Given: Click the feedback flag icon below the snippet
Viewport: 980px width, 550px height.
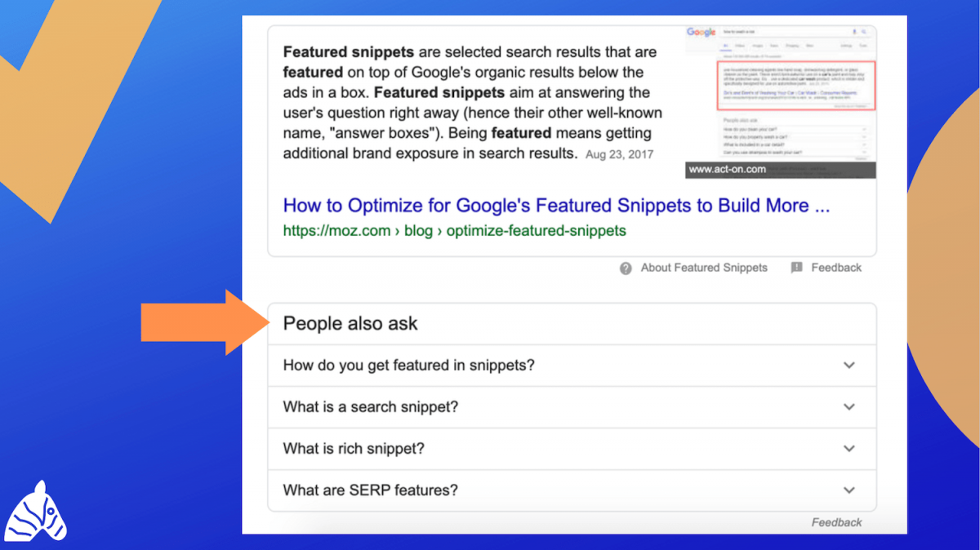Looking at the screenshot, I should [797, 268].
